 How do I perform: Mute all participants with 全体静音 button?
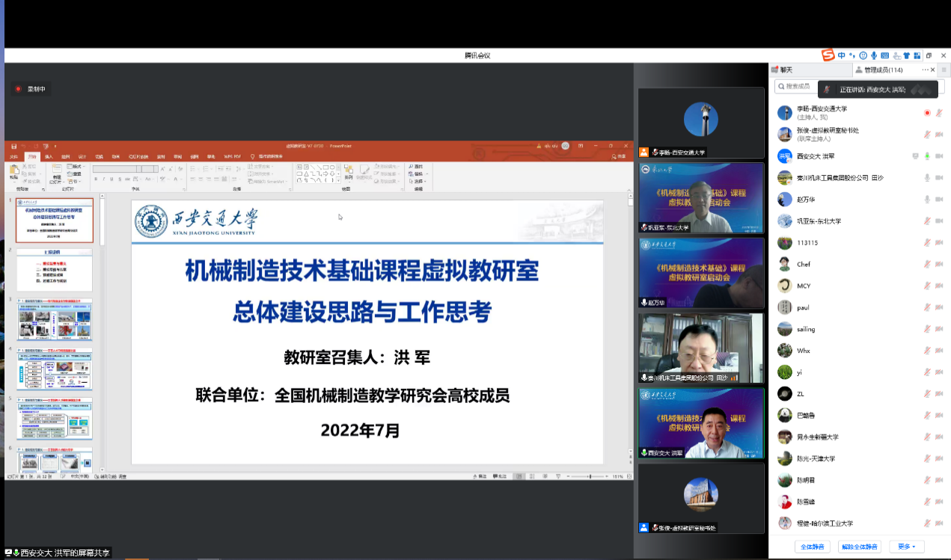point(812,547)
